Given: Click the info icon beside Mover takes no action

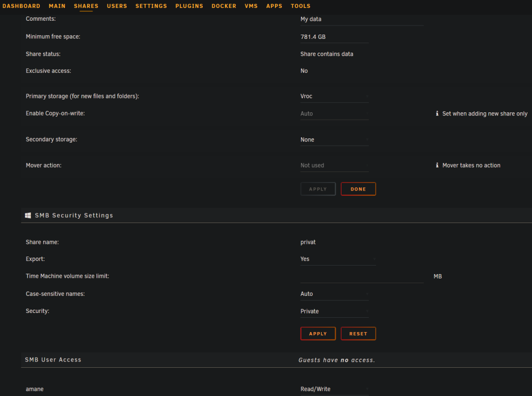Looking at the screenshot, I should [437, 165].
